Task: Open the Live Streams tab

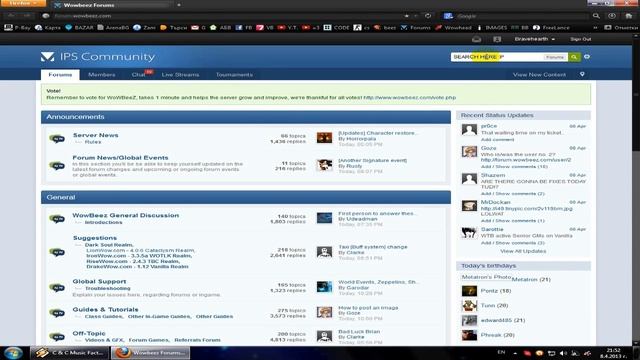Action: pos(180,75)
